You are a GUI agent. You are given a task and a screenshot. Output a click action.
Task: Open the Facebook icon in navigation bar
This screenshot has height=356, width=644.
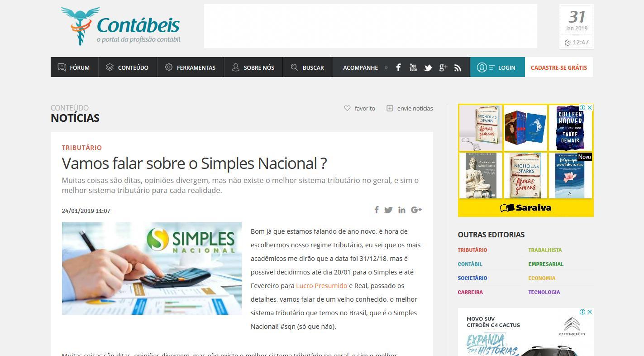(398, 67)
